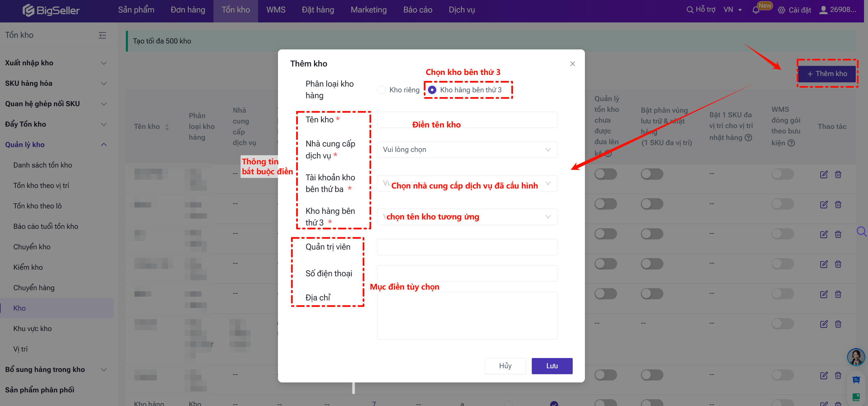Open the Đơn hàng top menu
This screenshot has width=868, height=406.
pyautogui.click(x=188, y=10)
